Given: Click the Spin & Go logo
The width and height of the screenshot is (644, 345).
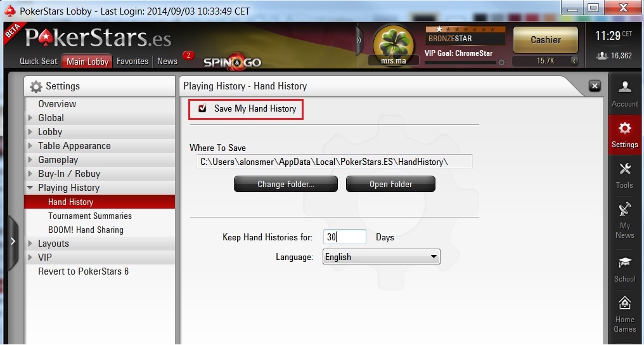Looking at the screenshot, I should (x=233, y=62).
